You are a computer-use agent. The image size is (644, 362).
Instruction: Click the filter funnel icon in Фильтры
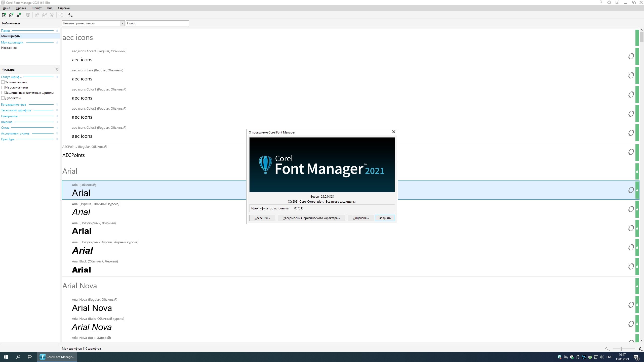click(57, 69)
